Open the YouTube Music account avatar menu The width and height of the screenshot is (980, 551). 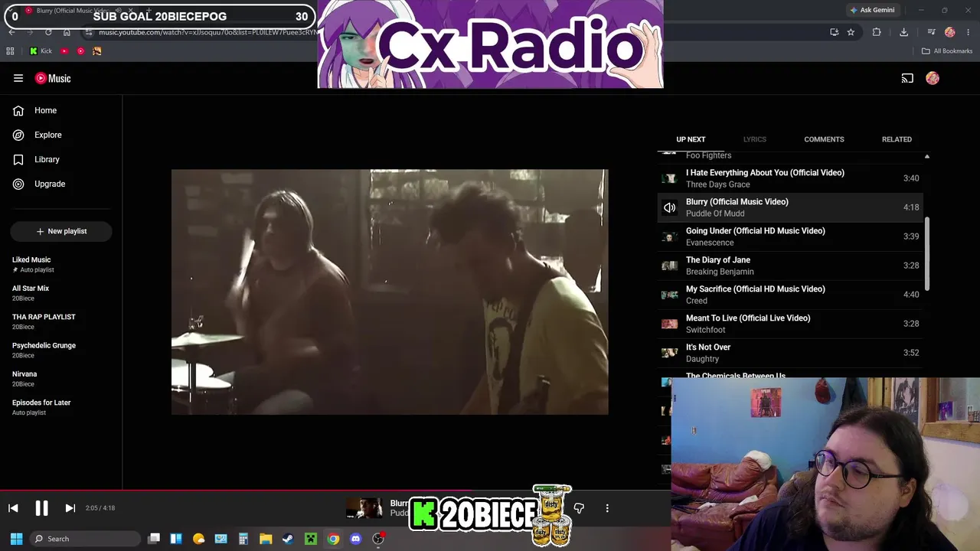pos(933,78)
